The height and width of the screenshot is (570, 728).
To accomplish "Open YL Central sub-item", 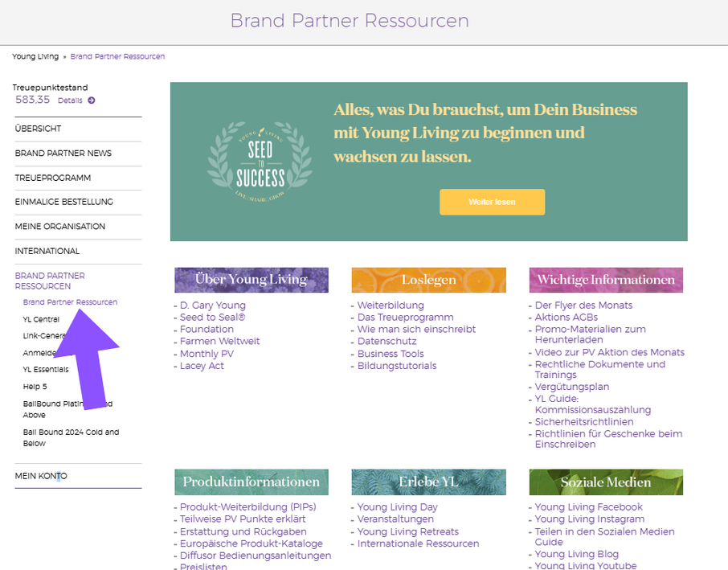I will click(41, 320).
